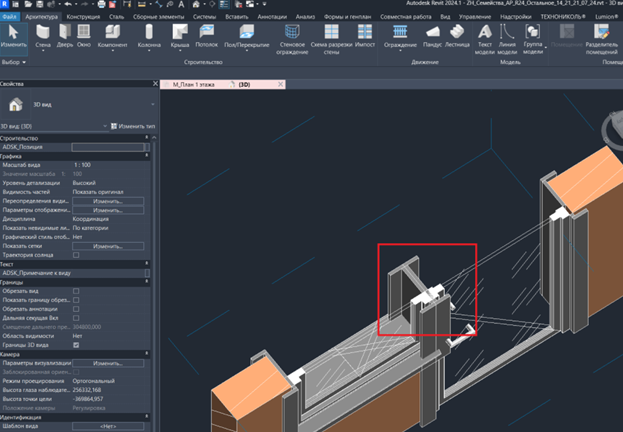Activate the Окно window tool
Screen dimensions: 623x432
click(84, 36)
